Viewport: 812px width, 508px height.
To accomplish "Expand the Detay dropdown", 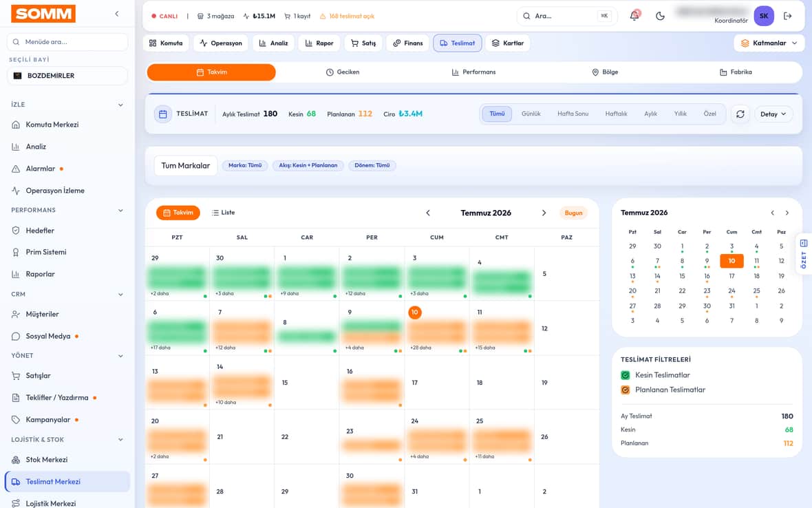I will point(773,114).
